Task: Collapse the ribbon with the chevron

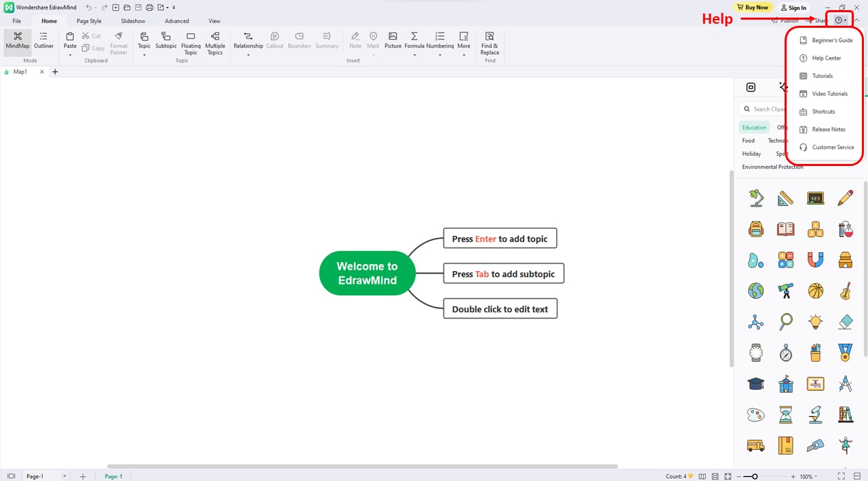Action: (x=856, y=21)
